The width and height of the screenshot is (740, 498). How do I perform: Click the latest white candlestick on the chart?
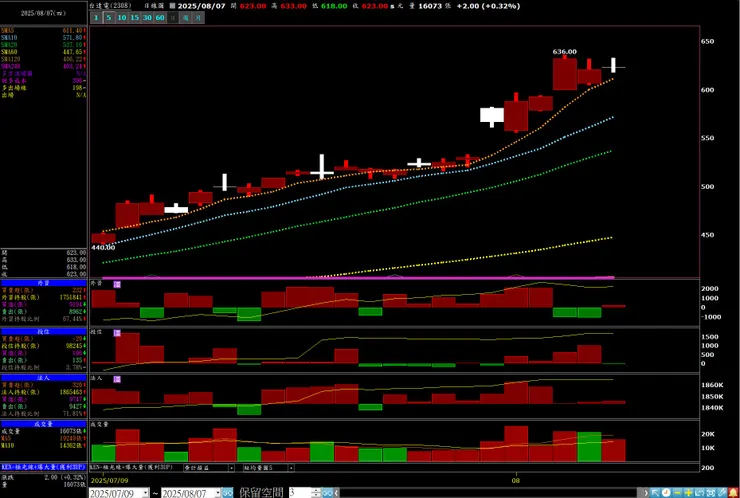[x=614, y=65]
